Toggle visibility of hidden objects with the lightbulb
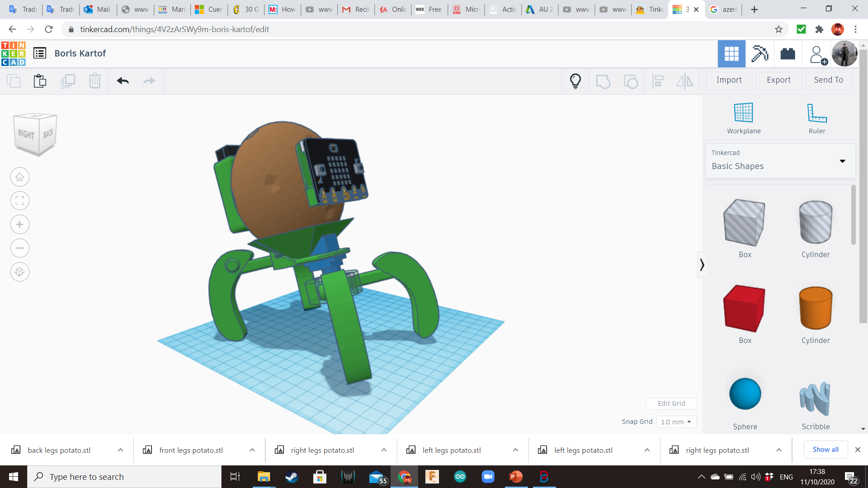 click(575, 80)
